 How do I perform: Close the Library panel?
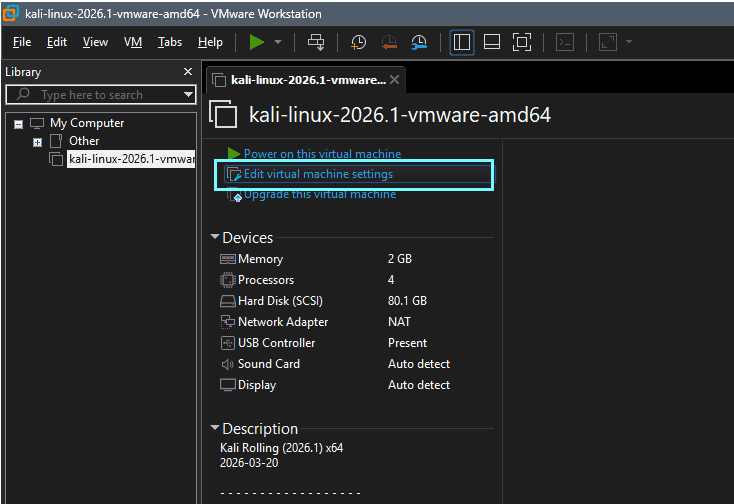click(188, 72)
